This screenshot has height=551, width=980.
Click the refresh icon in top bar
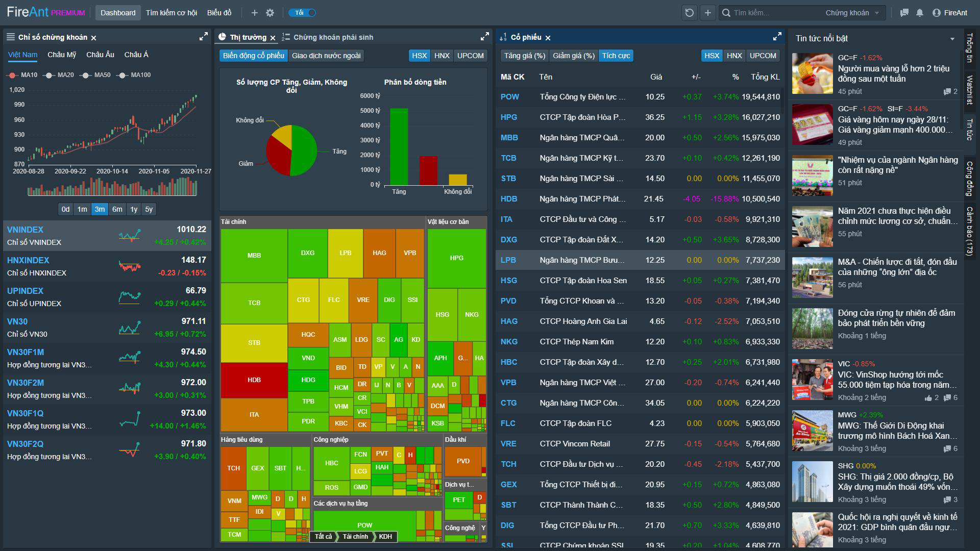[x=689, y=13]
